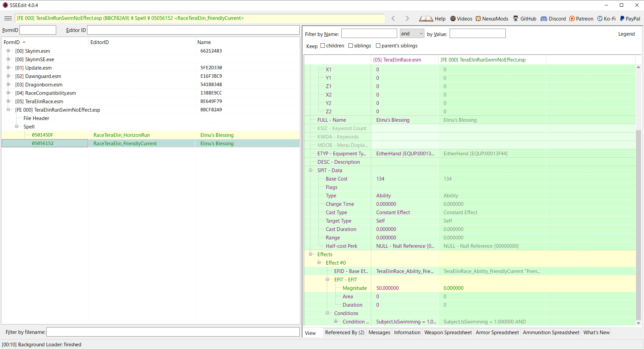This screenshot has height=349, width=644.
Task: Enable the Keep siblings checkbox
Action: point(351,46)
